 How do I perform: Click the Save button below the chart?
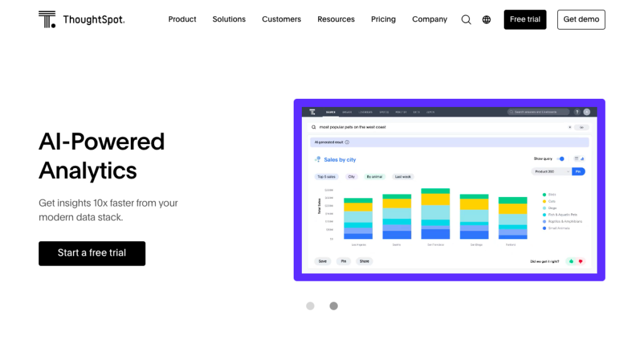(x=323, y=261)
